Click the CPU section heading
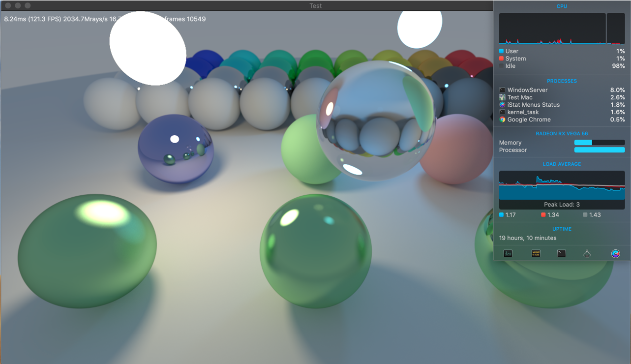631x364 pixels. coord(562,6)
